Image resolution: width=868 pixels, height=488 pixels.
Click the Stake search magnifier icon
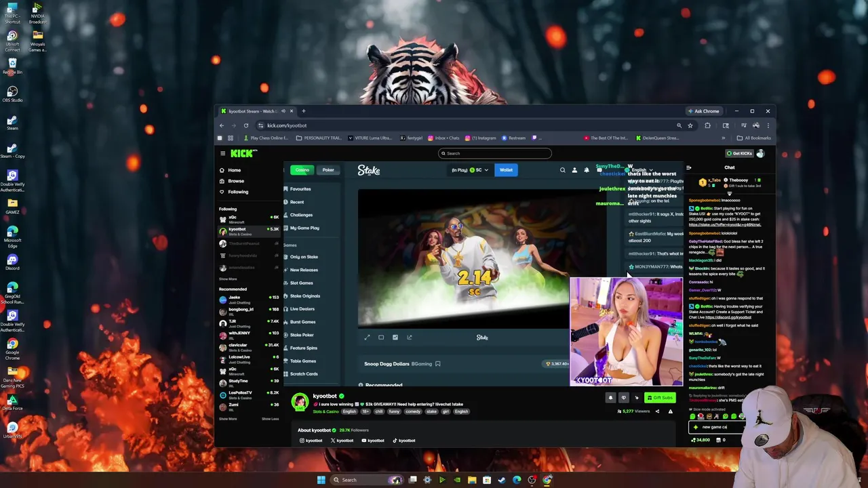[562, 170]
